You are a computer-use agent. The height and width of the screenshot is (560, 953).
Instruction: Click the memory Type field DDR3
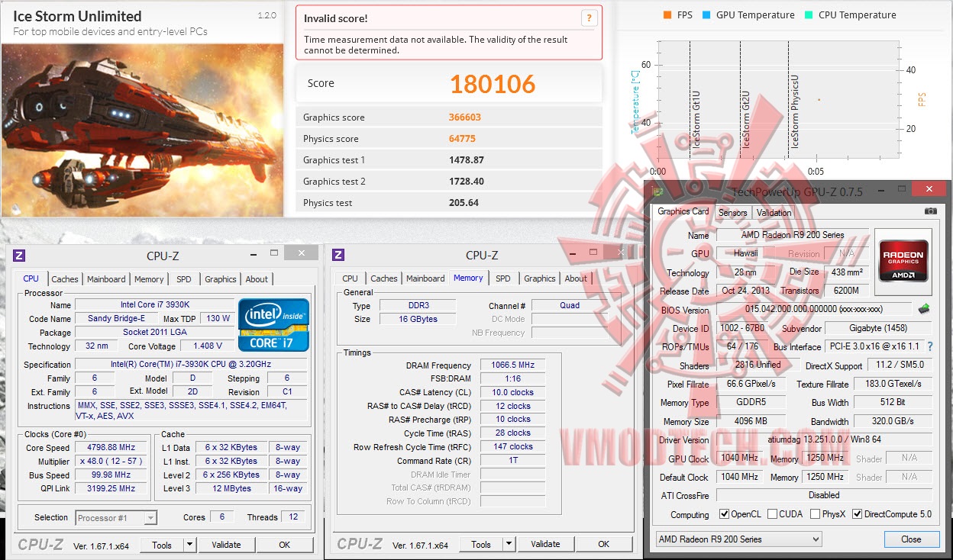tap(418, 305)
